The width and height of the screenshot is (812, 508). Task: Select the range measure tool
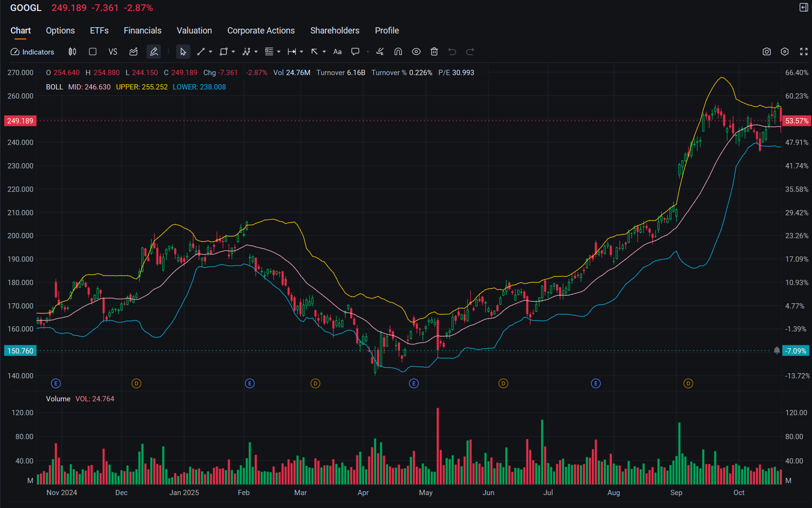pos(292,52)
